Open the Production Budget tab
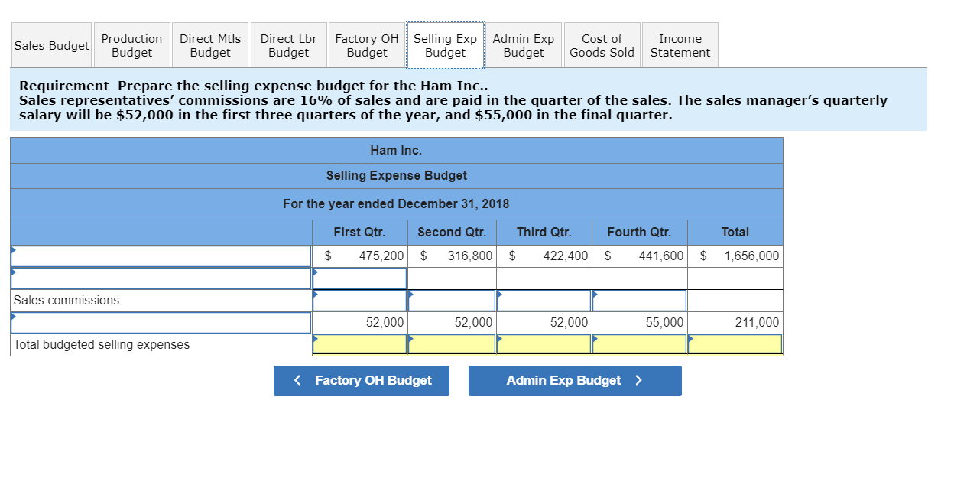This screenshot has height=485, width=980. coord(131,45)
